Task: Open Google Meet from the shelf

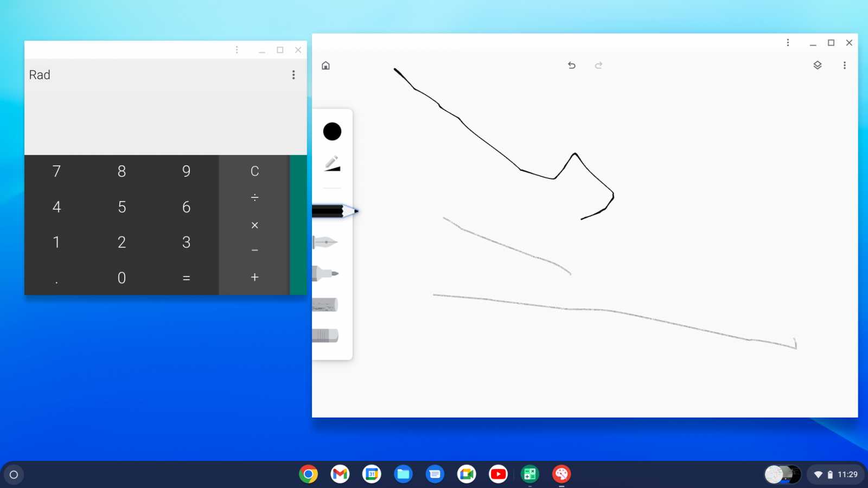Action: pos(467,474)
